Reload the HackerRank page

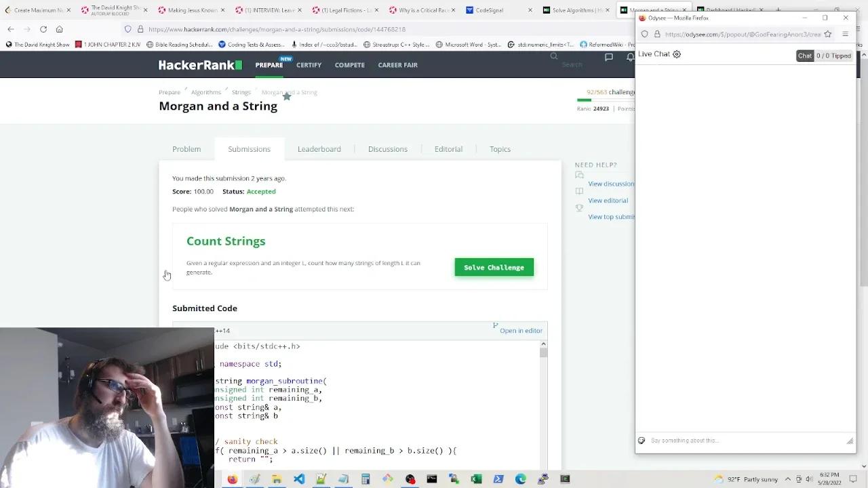point(43,29)
